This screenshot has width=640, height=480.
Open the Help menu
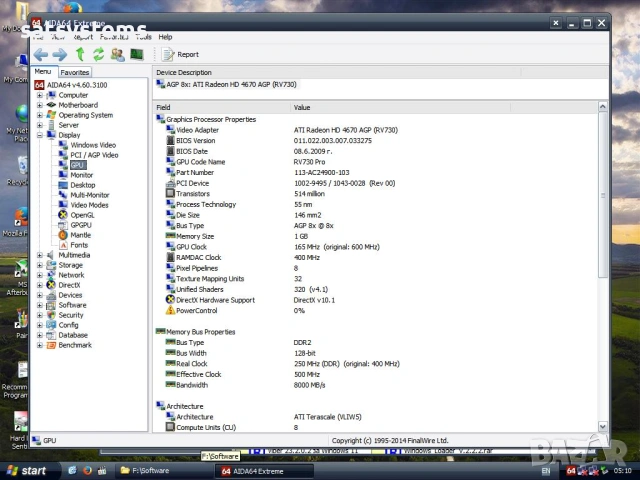165,37
